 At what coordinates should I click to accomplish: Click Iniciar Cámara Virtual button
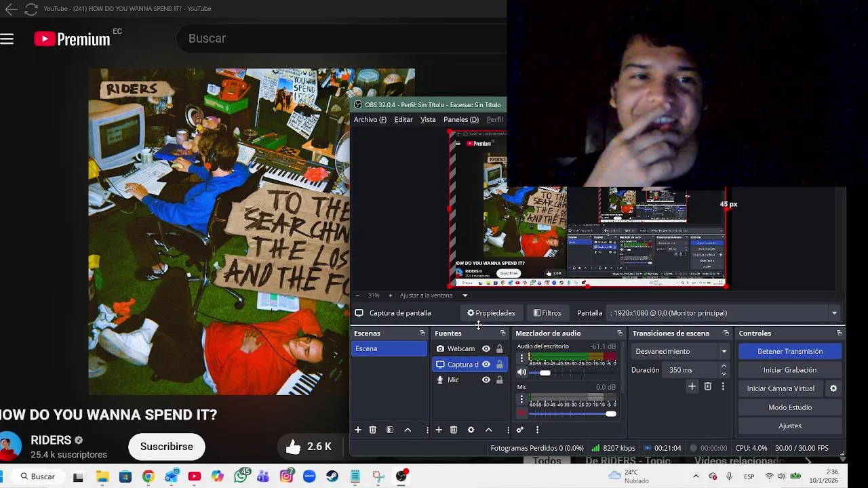(781, 388)
